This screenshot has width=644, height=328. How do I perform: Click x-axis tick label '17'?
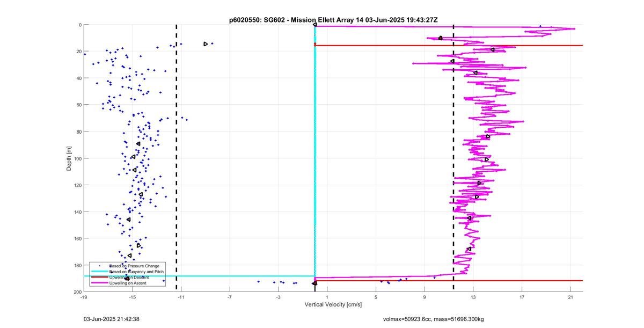(522, 297)
